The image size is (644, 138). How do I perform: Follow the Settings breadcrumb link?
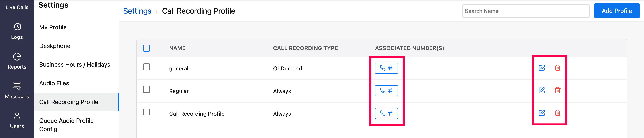tap(137, 11)
